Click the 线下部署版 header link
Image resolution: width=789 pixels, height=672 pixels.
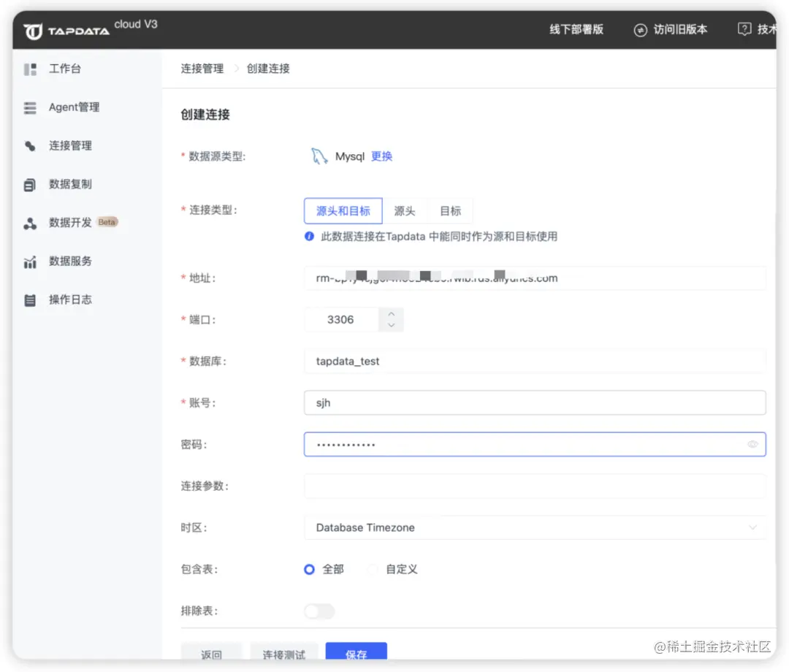pos(576,30)
